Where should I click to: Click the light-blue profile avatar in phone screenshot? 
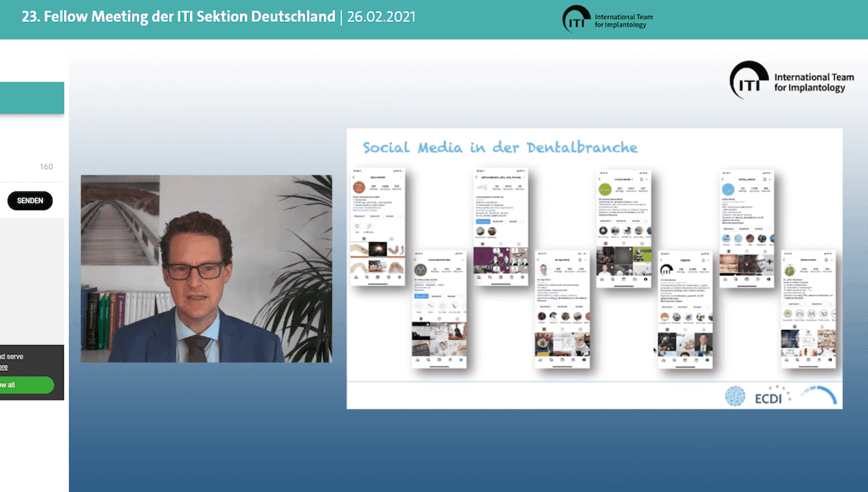pyautogui.click(x=729, y=189)
